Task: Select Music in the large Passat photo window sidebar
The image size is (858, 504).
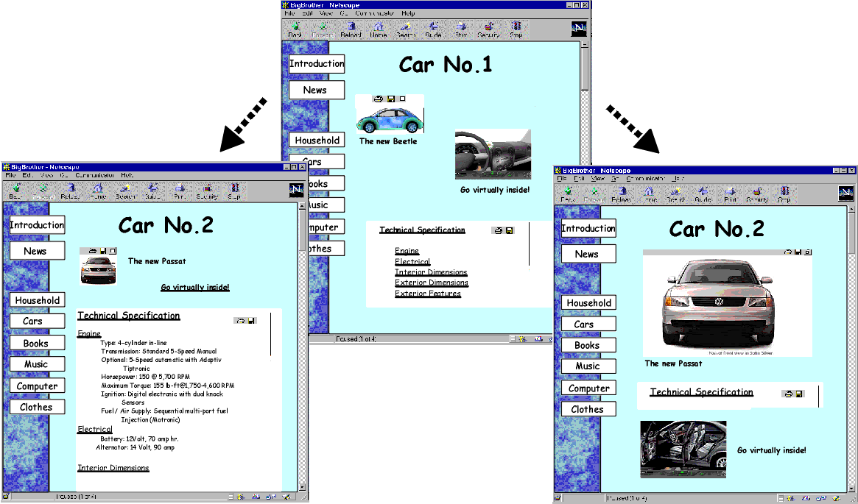Action: click(588, 366)
